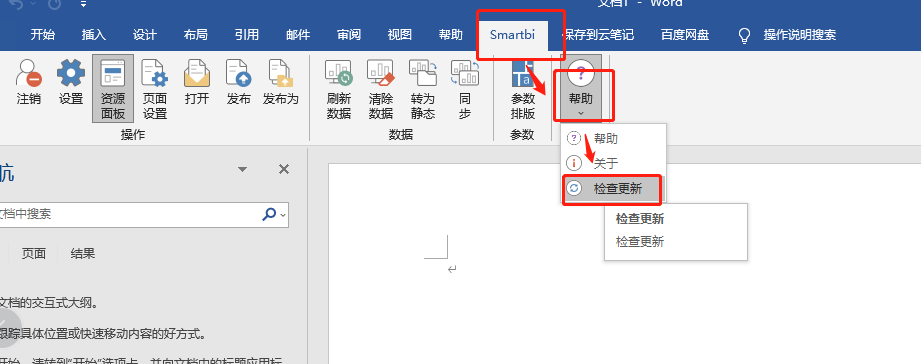
Task: Open 页面设置 page setup
Action: click(x=155, y=89)
